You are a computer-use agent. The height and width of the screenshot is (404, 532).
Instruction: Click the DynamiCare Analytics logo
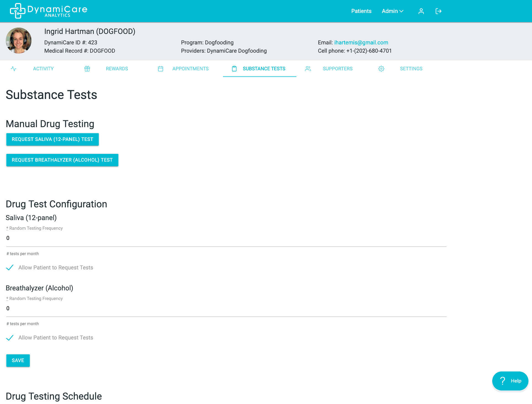(x=49, y=11)
